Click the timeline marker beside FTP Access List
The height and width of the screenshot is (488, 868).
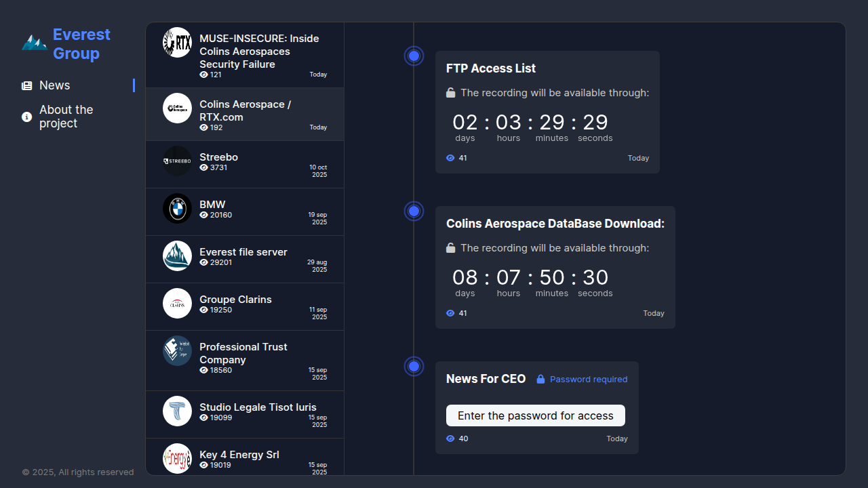(x=414, y=56)
